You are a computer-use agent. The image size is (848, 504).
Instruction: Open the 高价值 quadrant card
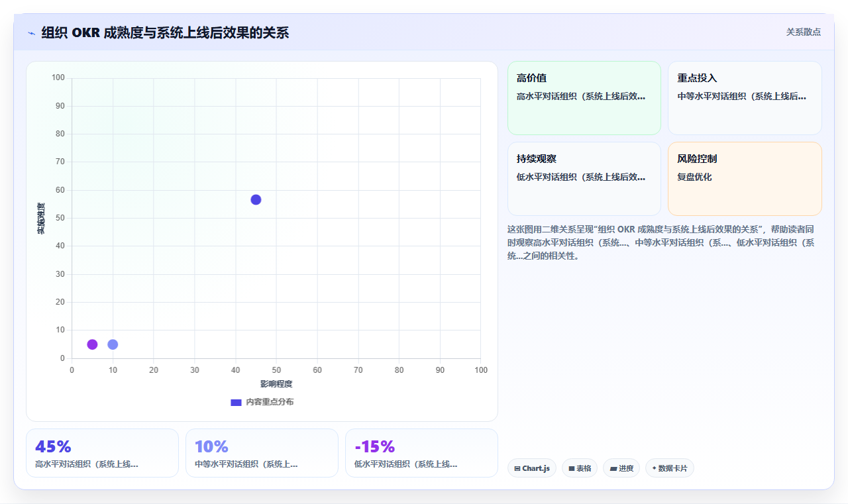pos(584,98)
